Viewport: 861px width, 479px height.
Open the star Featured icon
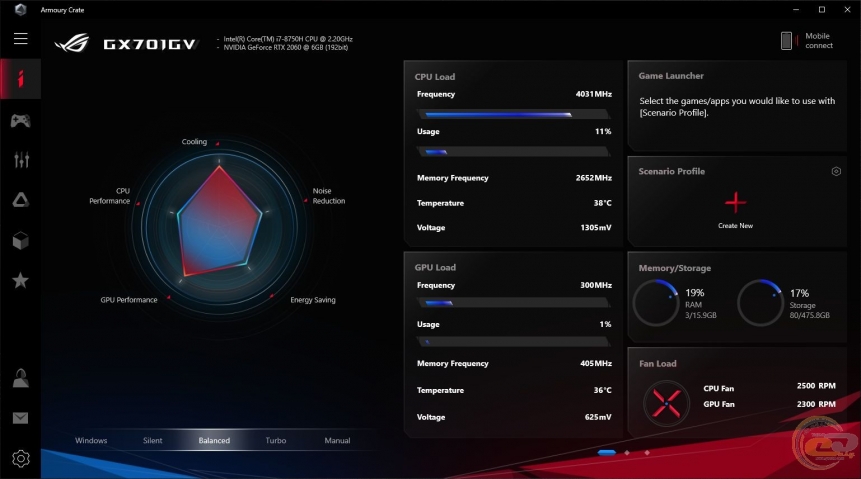[x=21, y=281]
